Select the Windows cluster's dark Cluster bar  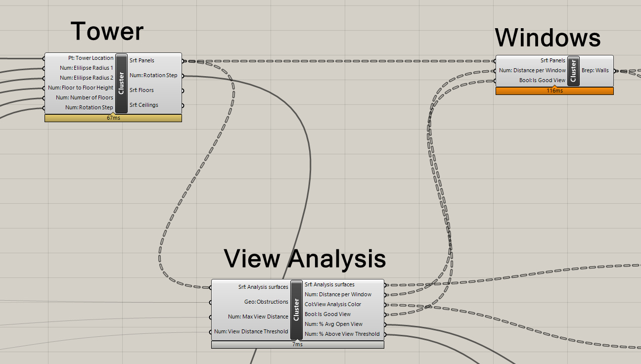573,71
